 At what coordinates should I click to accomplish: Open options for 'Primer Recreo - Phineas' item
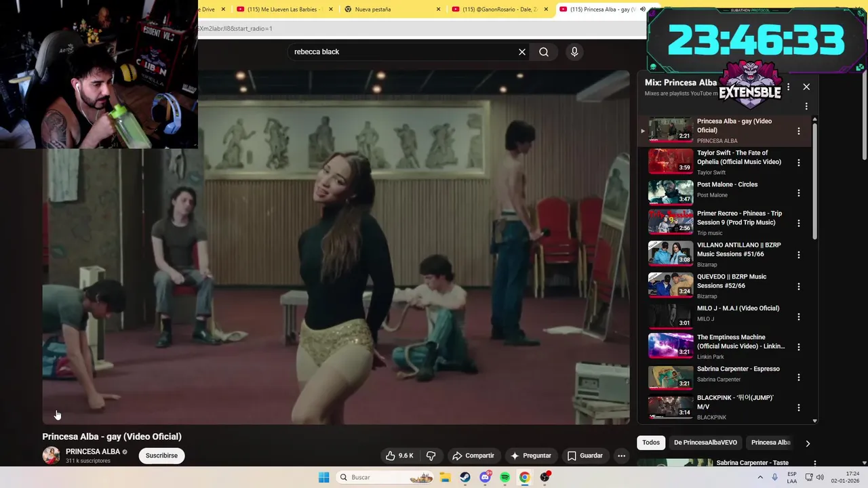point(798,223)
